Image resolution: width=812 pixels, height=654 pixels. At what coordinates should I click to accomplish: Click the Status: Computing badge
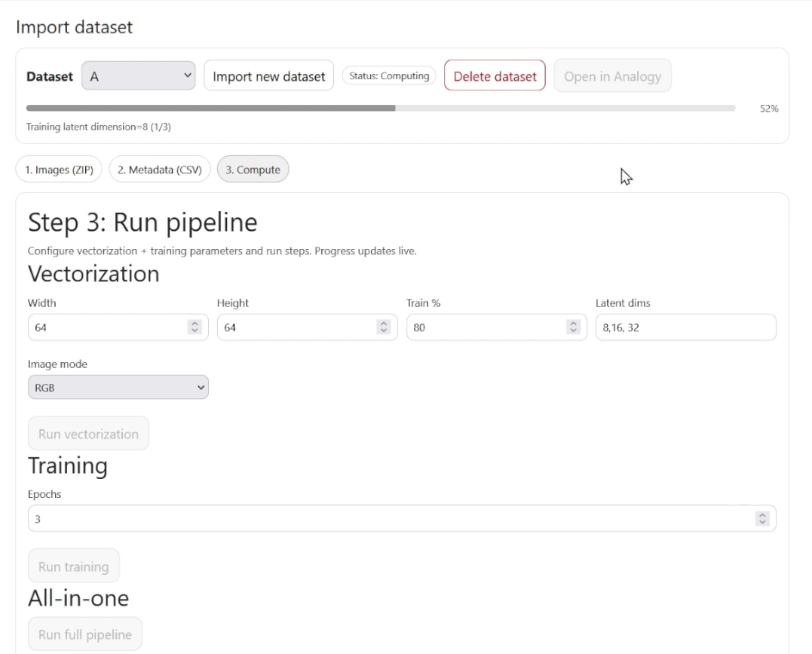[389, 76]
